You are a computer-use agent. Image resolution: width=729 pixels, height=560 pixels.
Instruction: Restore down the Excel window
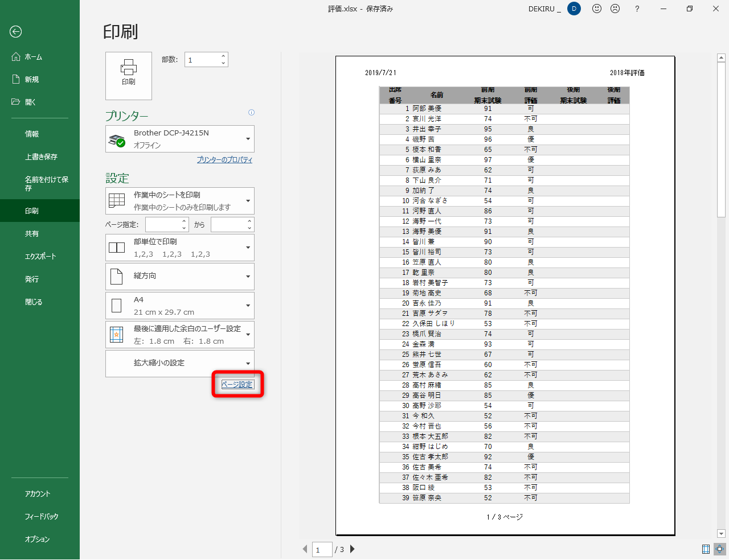point(690,9)
